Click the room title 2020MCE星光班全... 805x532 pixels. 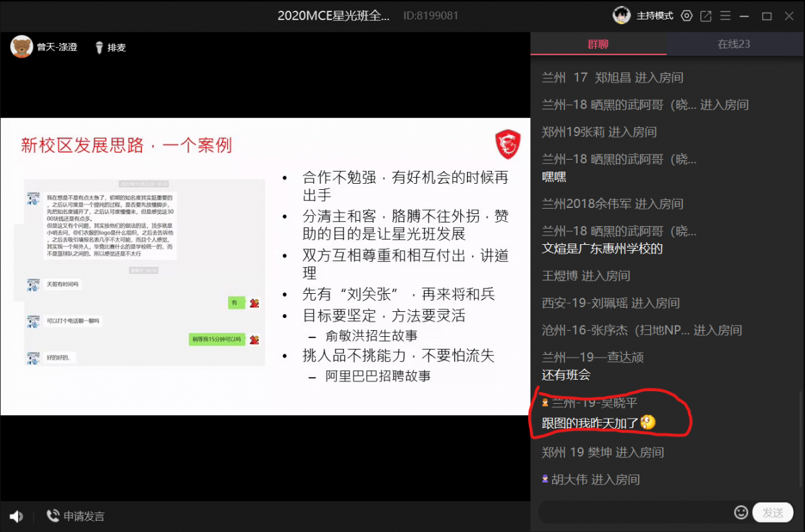(x=333, y=15)
